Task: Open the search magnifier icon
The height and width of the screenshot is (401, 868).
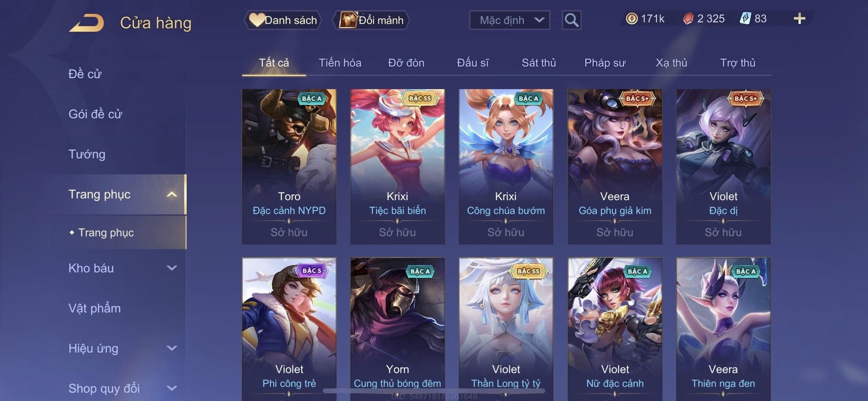Action: [571, 20]
